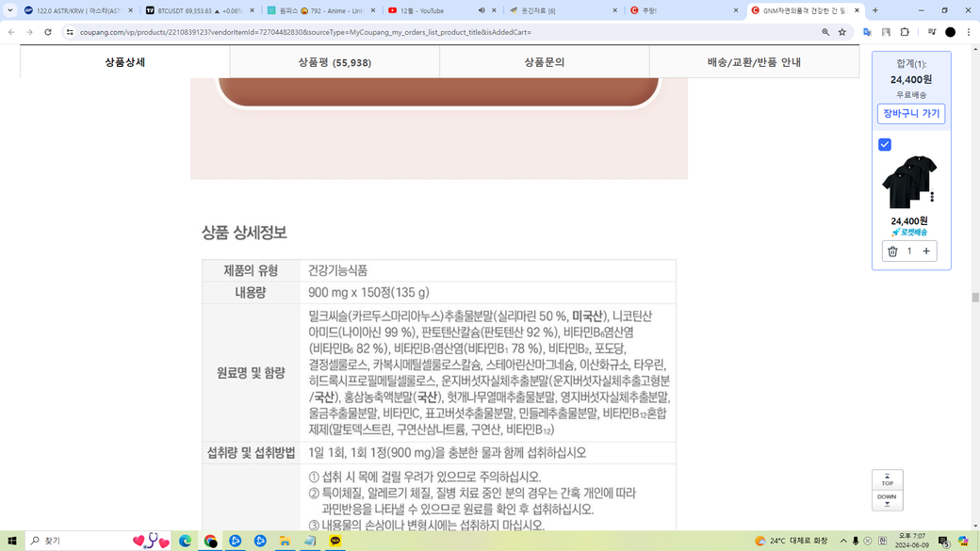Open the media control icon in Chrome toolbar

tap(931, 32)
